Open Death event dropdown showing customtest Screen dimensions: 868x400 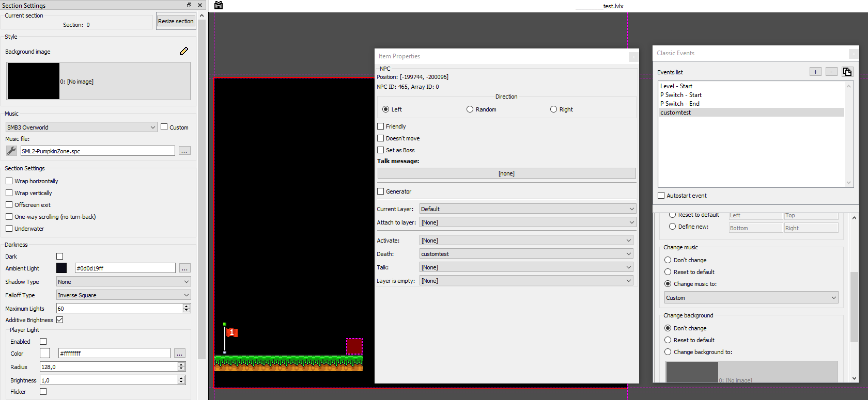click(x=526, y=253)
